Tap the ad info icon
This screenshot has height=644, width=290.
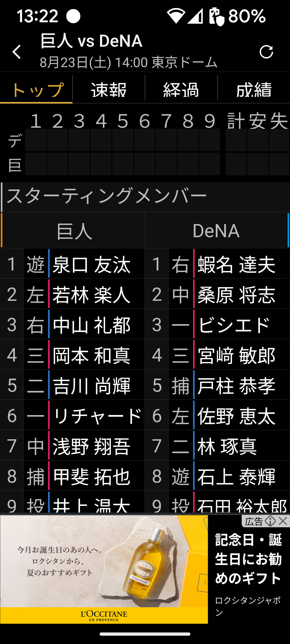coord(270,521)
